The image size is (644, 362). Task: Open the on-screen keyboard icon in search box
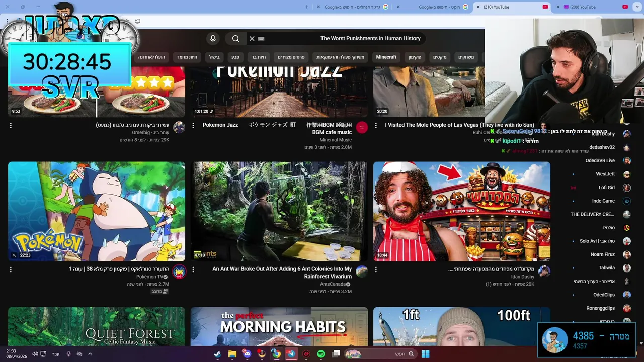click(x=261, y=39)
